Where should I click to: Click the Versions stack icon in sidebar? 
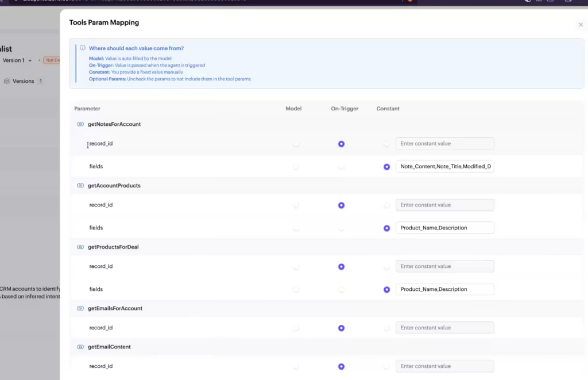(x=6, y=81)
